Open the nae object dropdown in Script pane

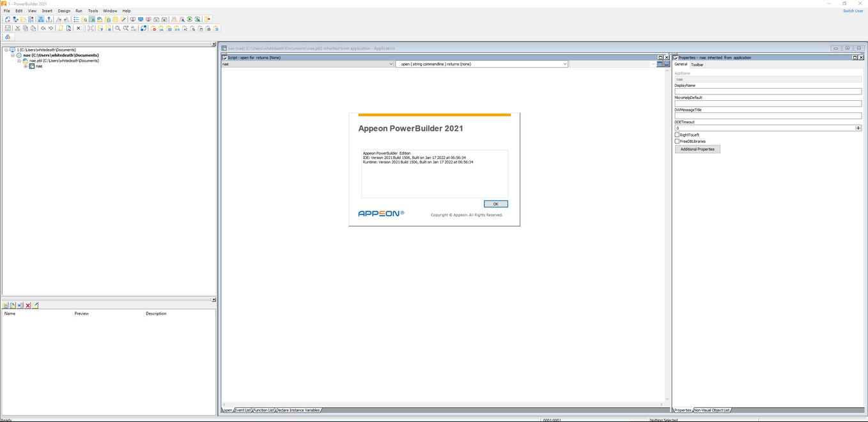pos(391,64)
